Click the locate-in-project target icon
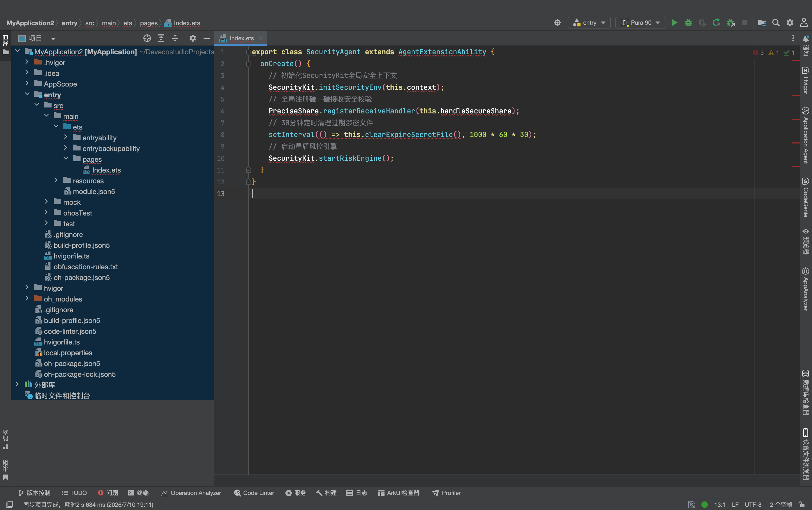Viewport: 812px width, 510px height. pyautogui.click(x=147, y=38)
